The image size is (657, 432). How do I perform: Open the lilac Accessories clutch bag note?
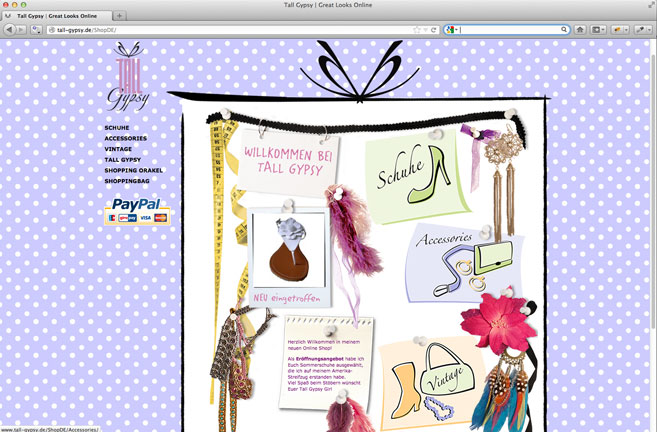[x=464, y=264]
